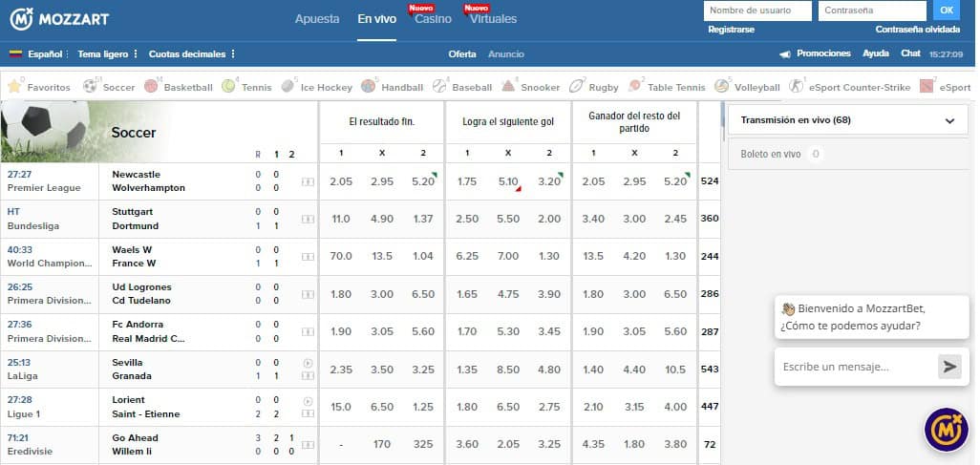Open 524 more markets for Newcastle match
980x465 pixels.
coord(710,181)
